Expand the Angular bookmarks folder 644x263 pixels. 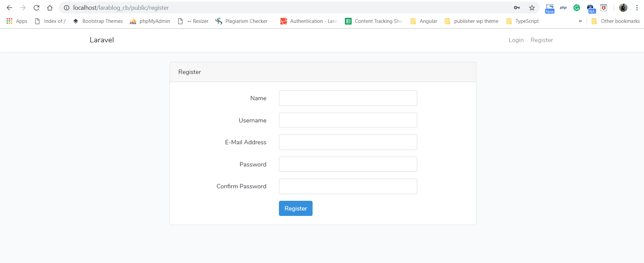pos(424,21)
